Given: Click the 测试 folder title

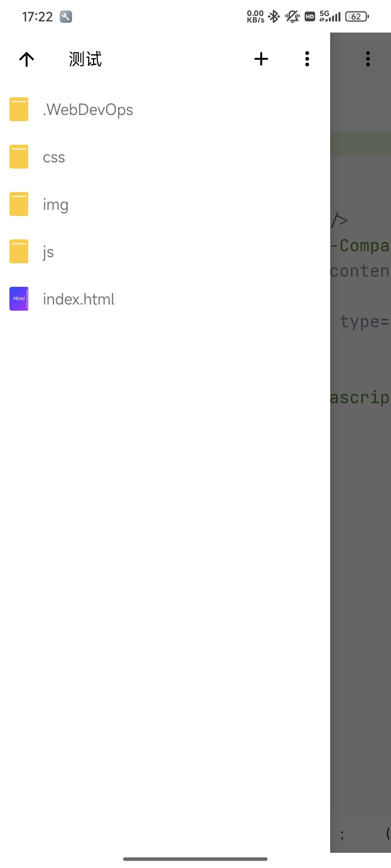Looking at the screenshot, I should point(85,59).
